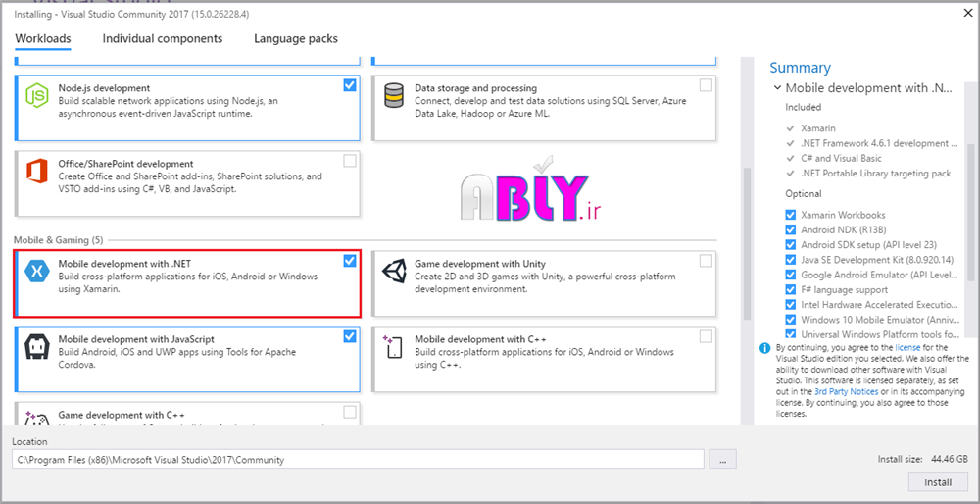Viewport: 980px width, 504px height.
Task: Check the Office/SharePoint development workload
Action: tap(350, 162)
